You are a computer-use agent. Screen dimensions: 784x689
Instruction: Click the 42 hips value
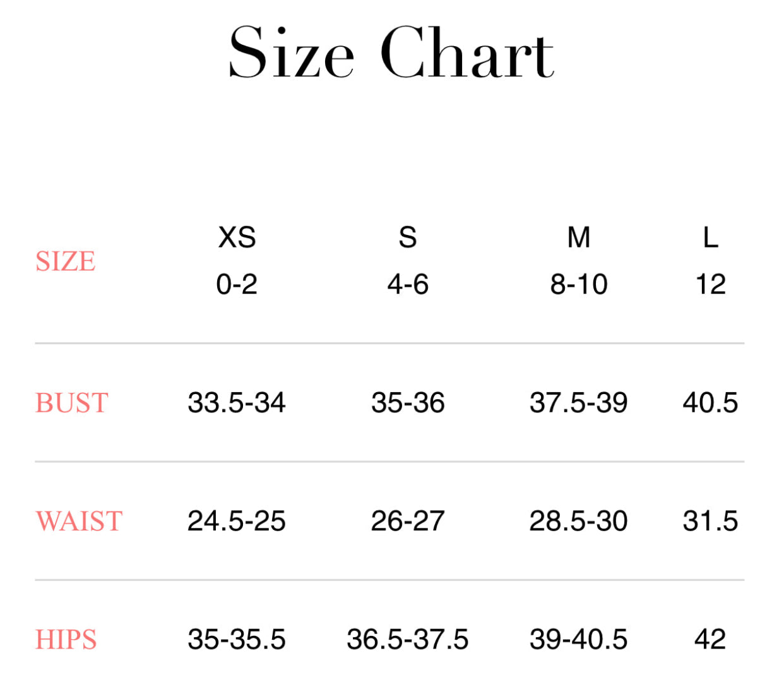pos(710,640)
